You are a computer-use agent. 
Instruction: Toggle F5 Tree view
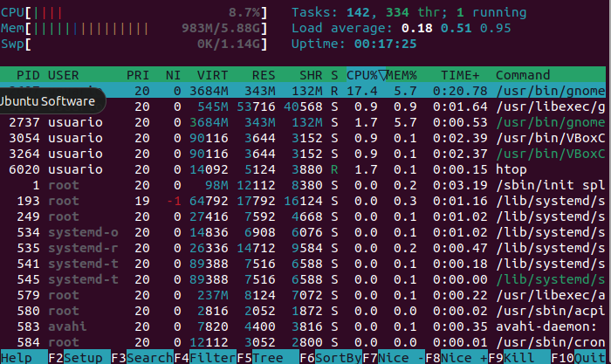click(x=268, y=357)
